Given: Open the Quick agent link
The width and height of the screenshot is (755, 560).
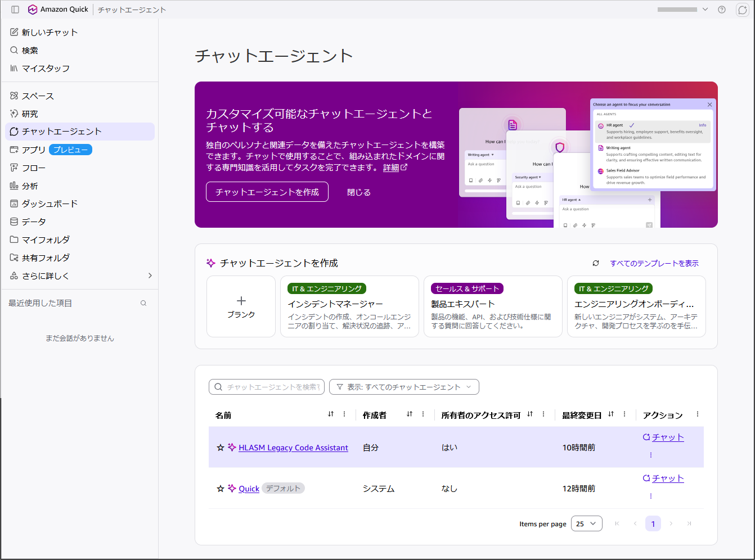Looking at the screenshot, I should (x=249, y=489).
